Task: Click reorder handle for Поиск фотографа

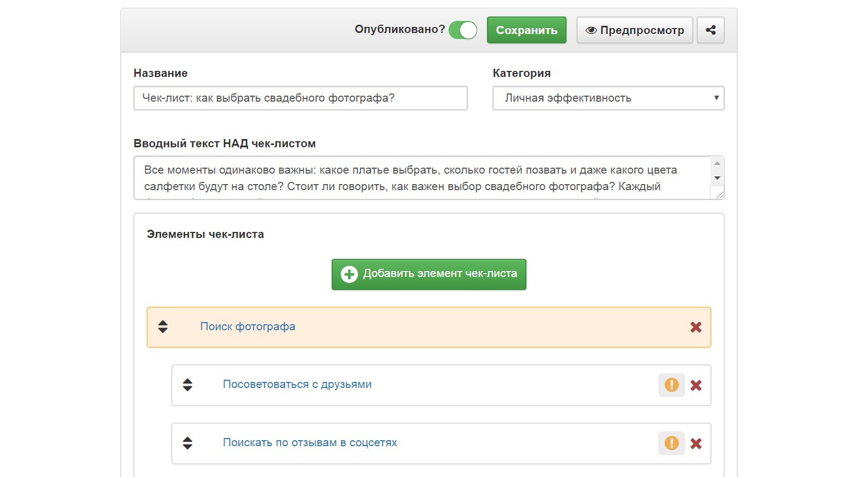Action: pyautogui.click(x=163, y=327)
